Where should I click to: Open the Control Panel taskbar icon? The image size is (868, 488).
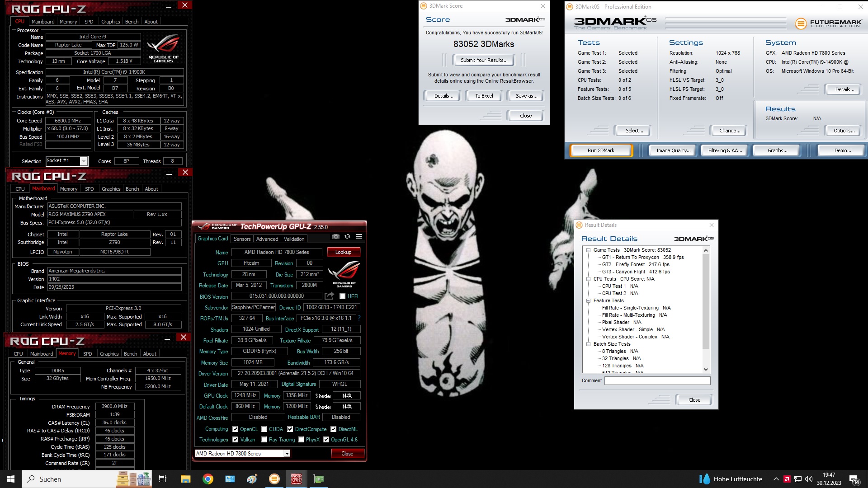[230, 479]
